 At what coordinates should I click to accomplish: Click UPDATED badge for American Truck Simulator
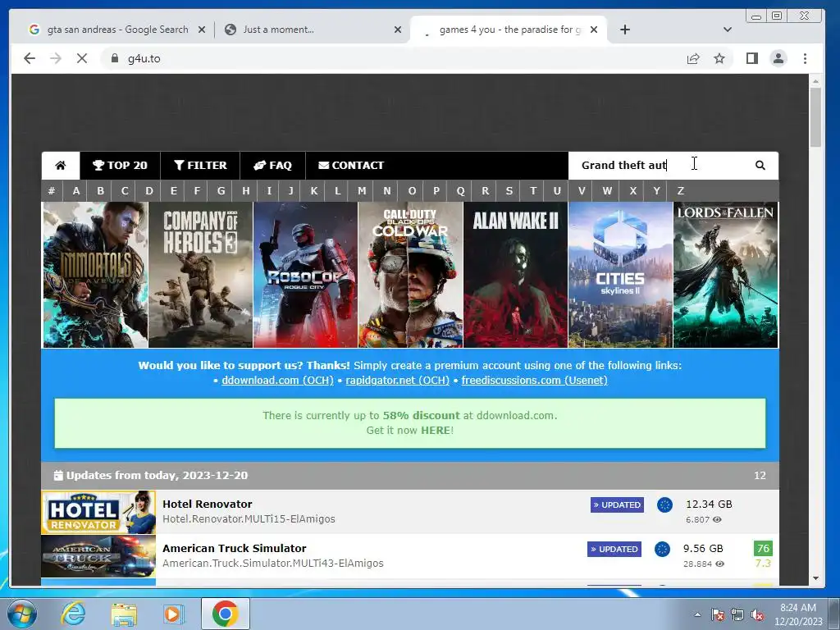614,549
